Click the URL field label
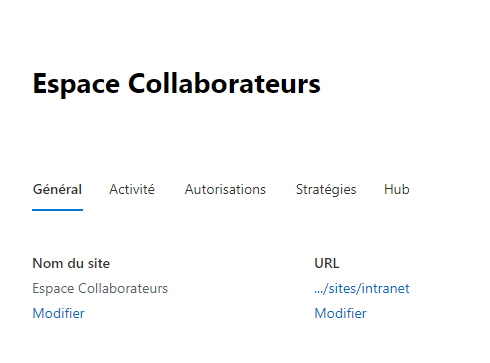This screenshot has height=363, width=490. (327, 263)
